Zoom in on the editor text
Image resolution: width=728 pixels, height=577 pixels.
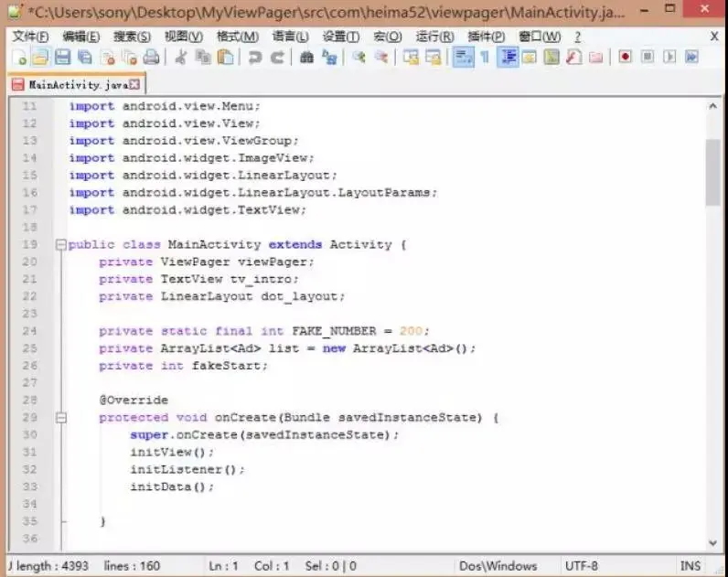pyautogui.click(x=359, y=58)
